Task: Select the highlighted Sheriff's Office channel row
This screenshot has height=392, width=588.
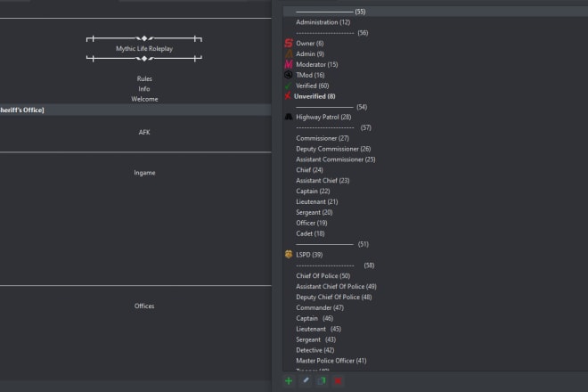Action: (135, 110)
